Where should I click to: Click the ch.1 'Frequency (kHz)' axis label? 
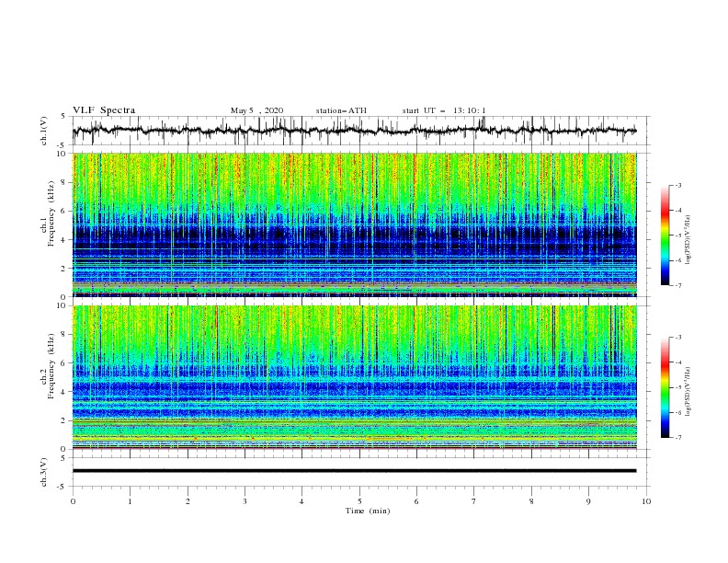pyautogui.click(x=51, y=213)
